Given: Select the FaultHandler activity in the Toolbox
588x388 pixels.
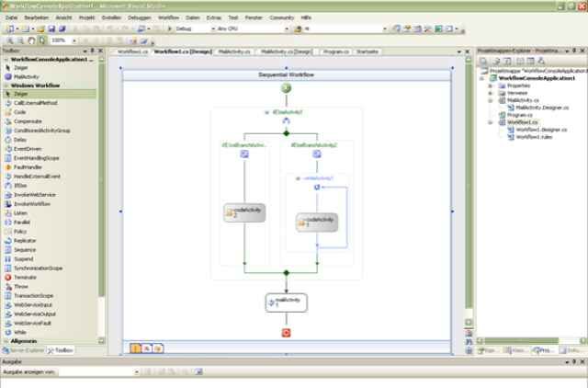Looking at the screenshot, I should [28, 167].
